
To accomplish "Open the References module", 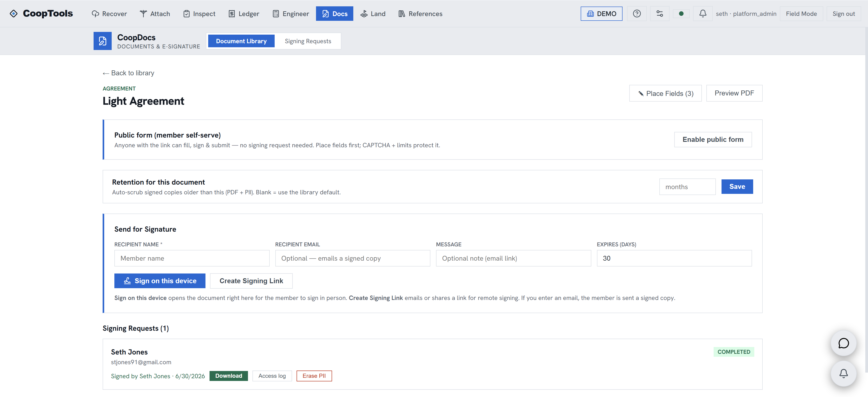I will [420, 14].
